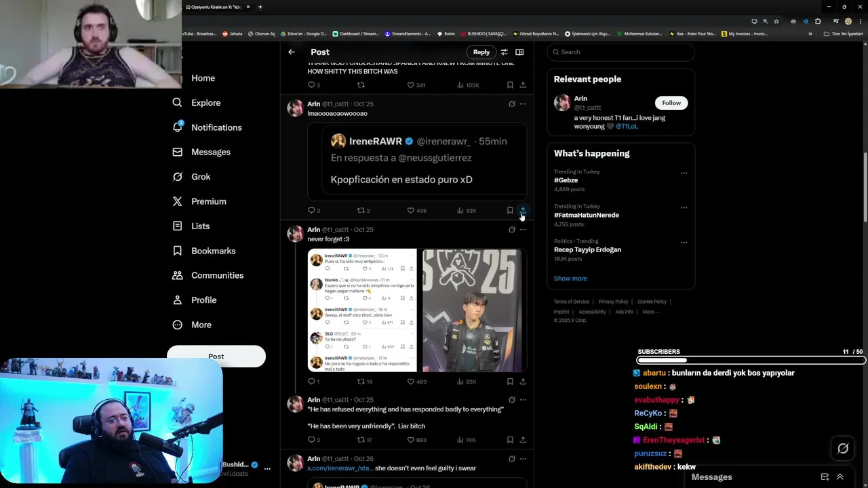Click the Profile icon in sidebar
The height and width of the screenshot is (488, 868).
click(x=178, y=300)
